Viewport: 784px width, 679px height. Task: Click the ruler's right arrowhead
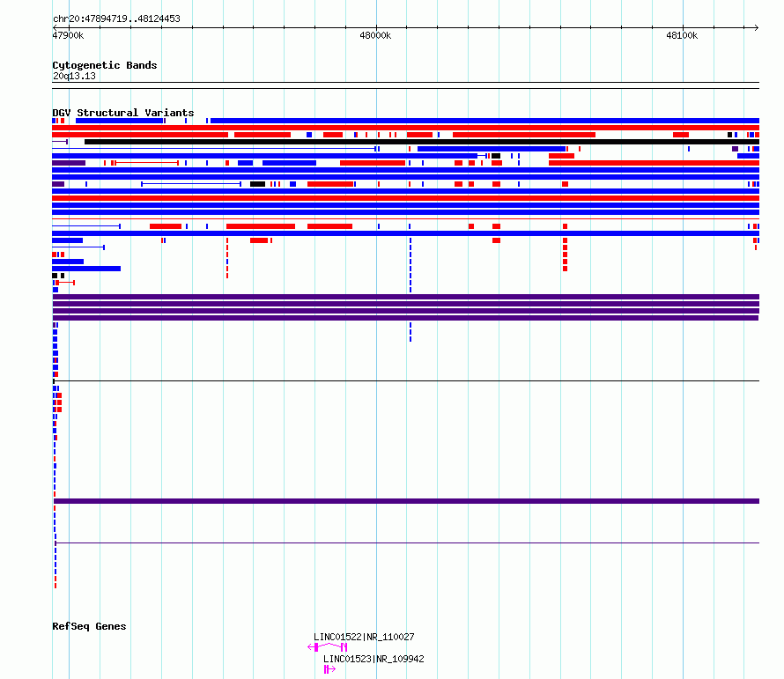[x=757, y=27]
